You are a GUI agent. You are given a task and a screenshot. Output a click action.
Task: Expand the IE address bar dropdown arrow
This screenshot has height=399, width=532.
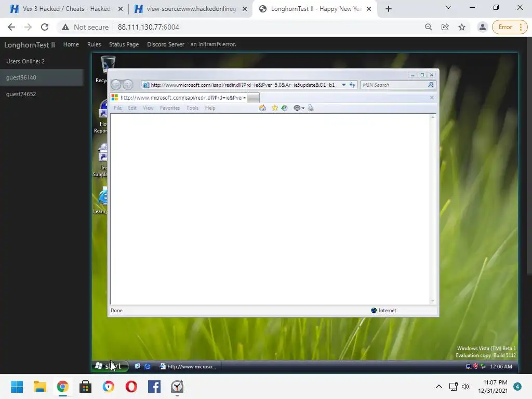pyautogui.click(x=344, y=85)
